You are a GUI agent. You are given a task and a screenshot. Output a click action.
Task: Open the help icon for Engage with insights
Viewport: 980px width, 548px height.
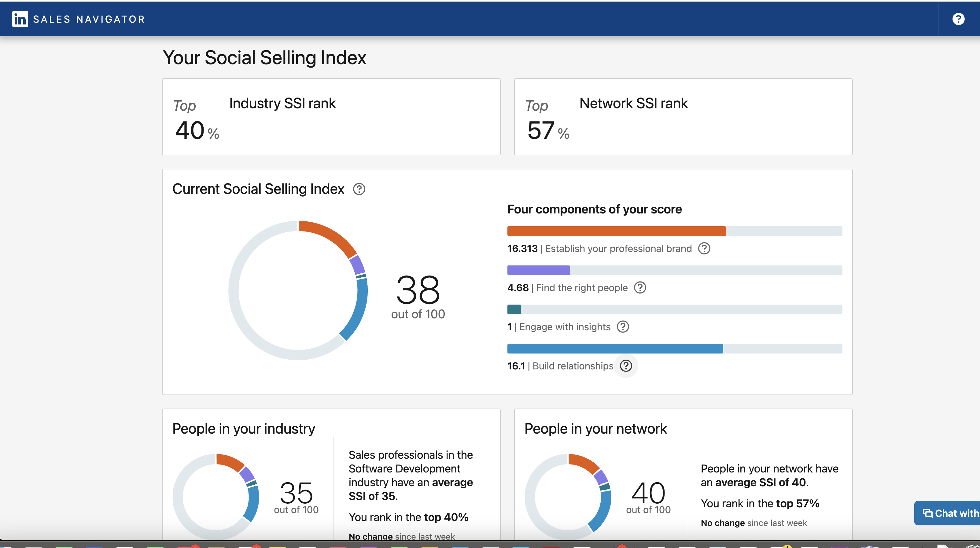point(623,327)
